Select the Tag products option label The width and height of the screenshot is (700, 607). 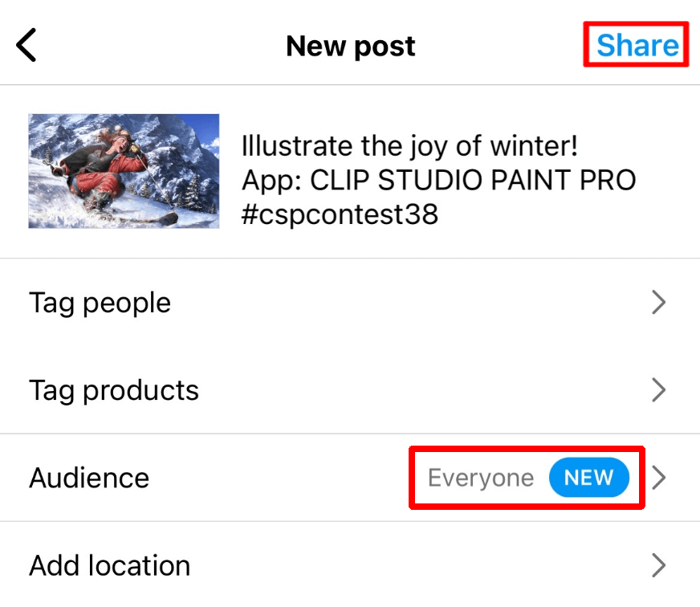[x=114, y=390]
